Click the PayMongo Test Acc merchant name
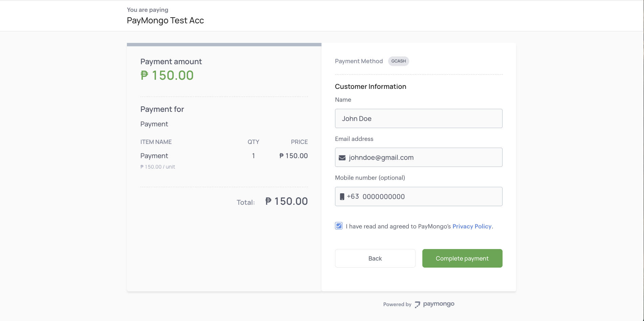This screenshot has width=644, height=321. pos(165,21)
